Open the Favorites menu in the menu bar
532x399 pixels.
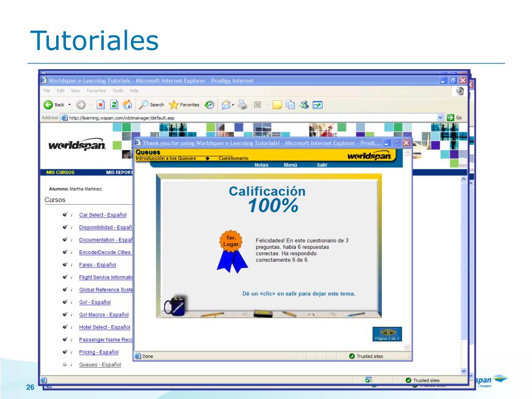pos(96,91)
